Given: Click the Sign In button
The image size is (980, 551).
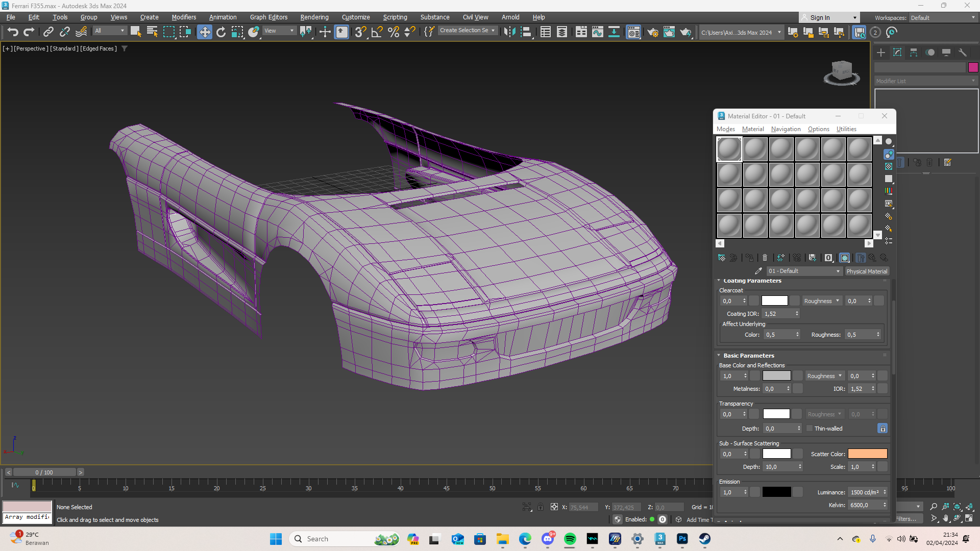Looking at the screenshot, I should point(820,17).
